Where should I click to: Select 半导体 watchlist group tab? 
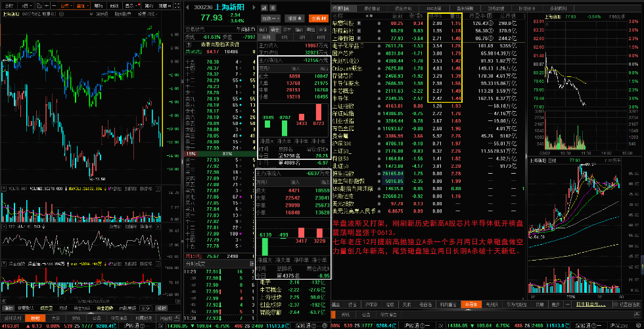coord(471,304)
